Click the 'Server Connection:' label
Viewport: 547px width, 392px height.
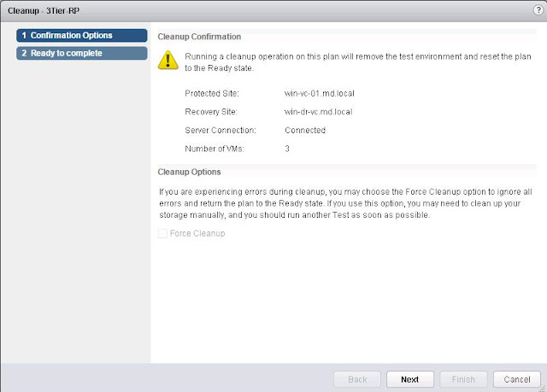pyautogui.click(x=221, y=131)
